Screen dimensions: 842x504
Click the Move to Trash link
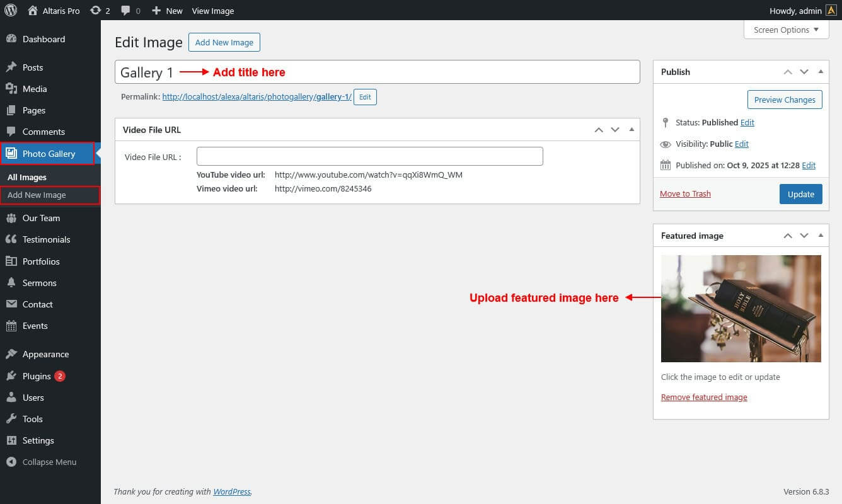coord(685,193)
